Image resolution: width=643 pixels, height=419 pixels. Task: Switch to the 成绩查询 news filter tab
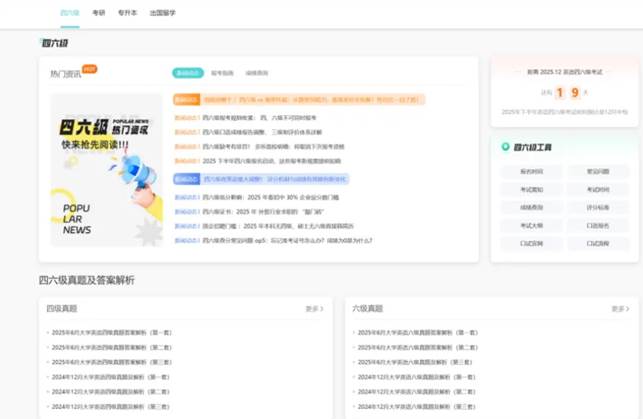coord(255,73)
